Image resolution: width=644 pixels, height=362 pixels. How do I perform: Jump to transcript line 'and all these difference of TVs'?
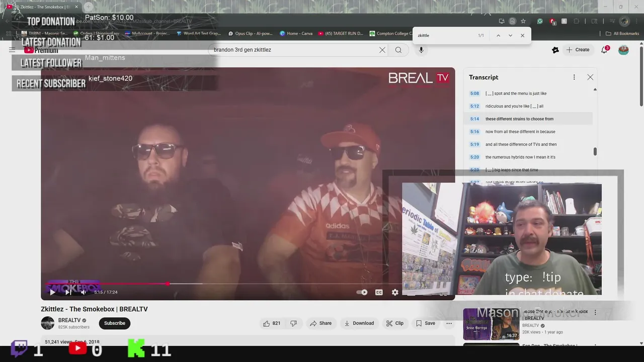click(x=528, y=144)
